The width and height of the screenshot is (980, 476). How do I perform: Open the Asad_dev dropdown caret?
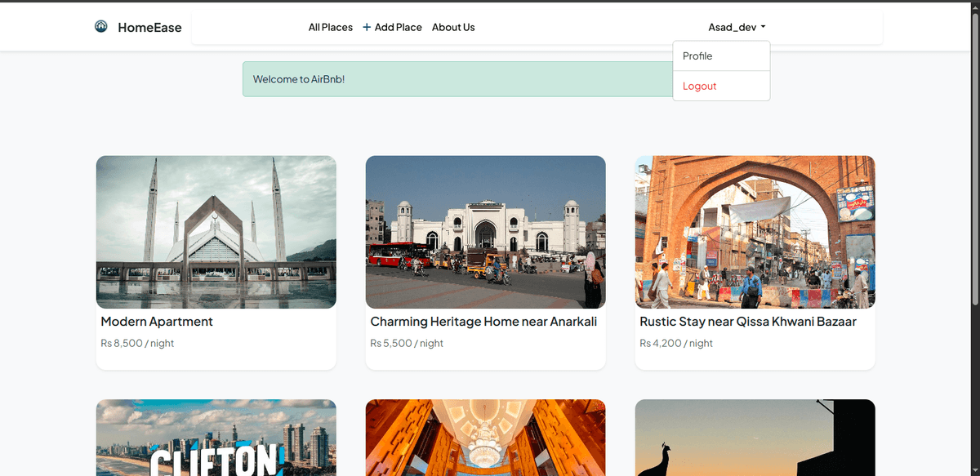[x=763, y=26]
